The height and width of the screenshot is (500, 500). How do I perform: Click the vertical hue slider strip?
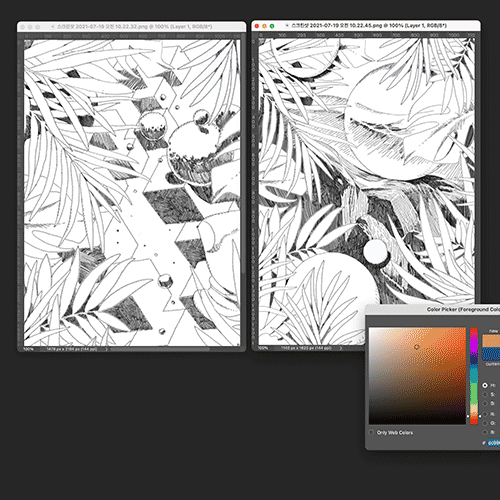pyautogui.click(x=474, y=376)
